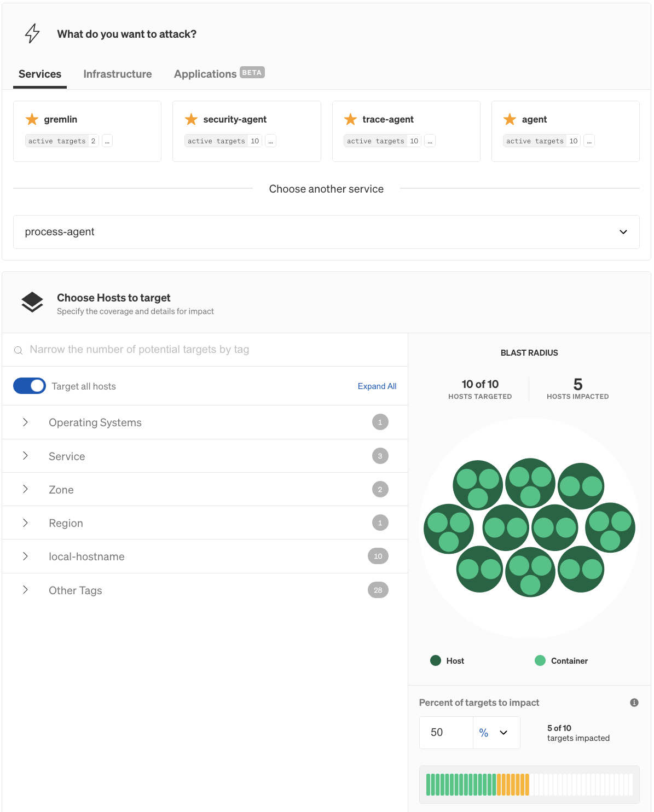Viewport: 654px width, 812px height.
Task: Select the security-agent service card
Action: pyautogui.click(x=247, y=131)
